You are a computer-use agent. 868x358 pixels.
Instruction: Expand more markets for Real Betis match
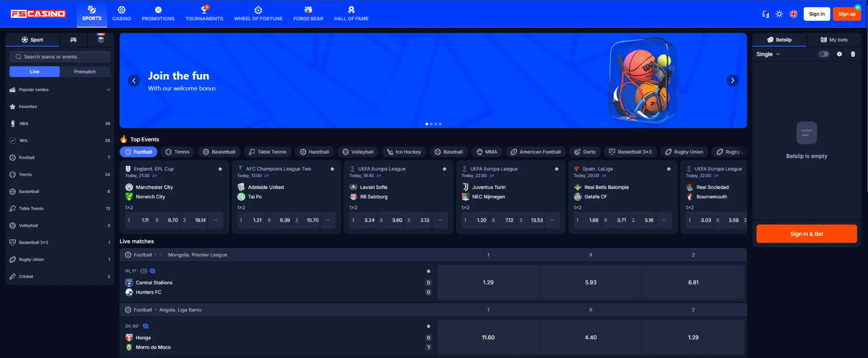664,220
